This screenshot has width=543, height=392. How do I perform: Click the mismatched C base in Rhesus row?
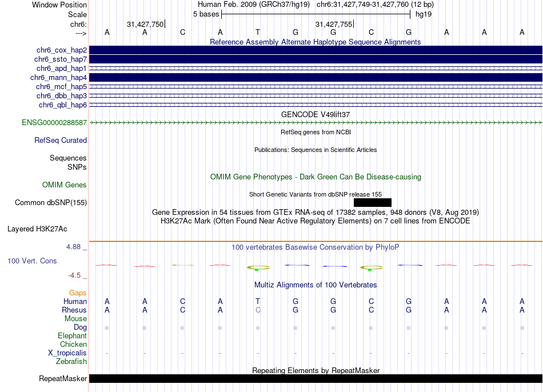[x=258, y=310]
